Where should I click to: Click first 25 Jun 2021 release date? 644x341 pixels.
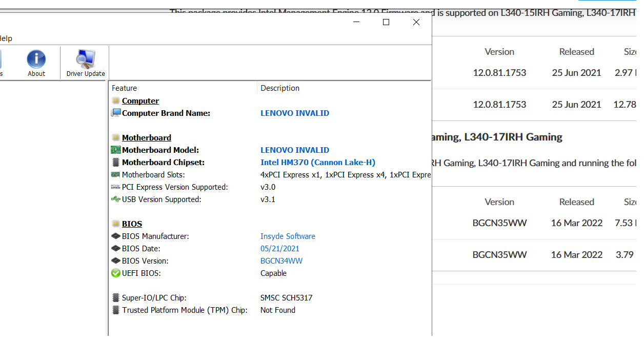pos(576,73)
